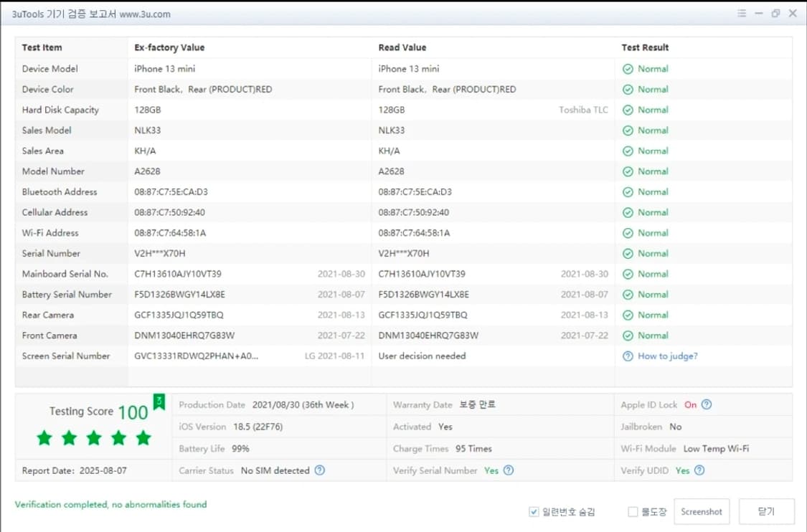Click the Carrier Status help icon
The width and height of the screenshot is (807, 532).
point(320,470)
